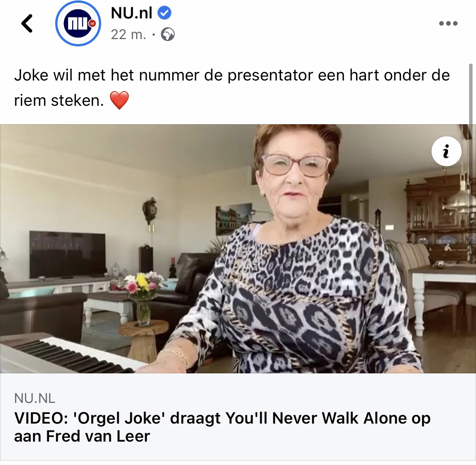Open the info icon on the video
The image size is (476, 465).
[446, 151]
